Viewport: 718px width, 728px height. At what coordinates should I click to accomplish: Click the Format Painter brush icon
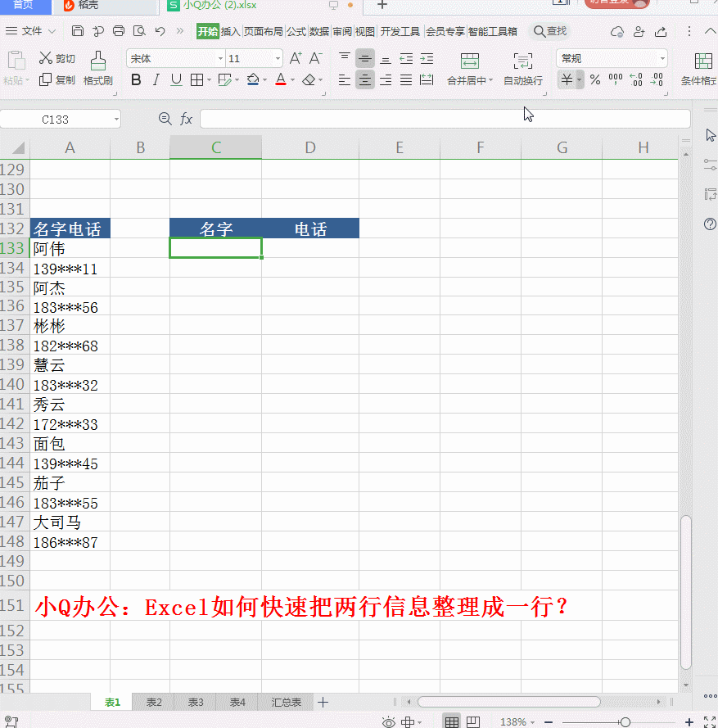(97, 61)
